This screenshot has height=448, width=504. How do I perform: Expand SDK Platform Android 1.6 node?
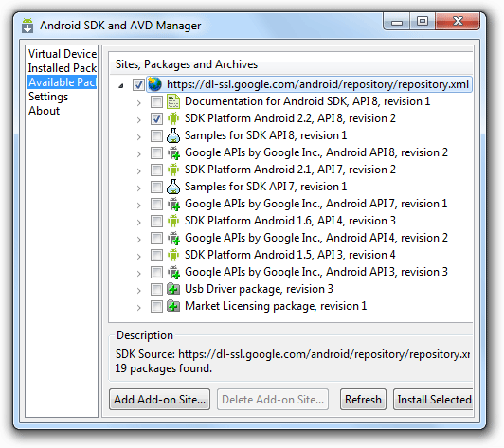click(x=138, y=223)
